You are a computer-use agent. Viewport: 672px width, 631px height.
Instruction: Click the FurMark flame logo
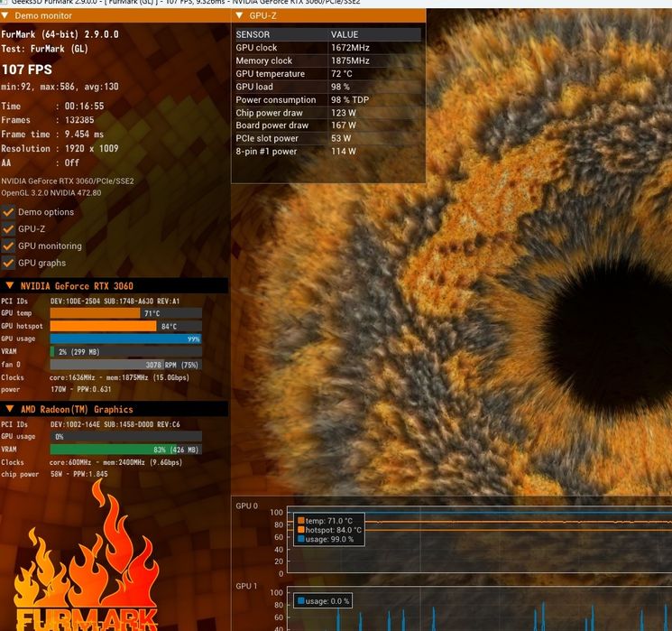click(x=86, y=558)
